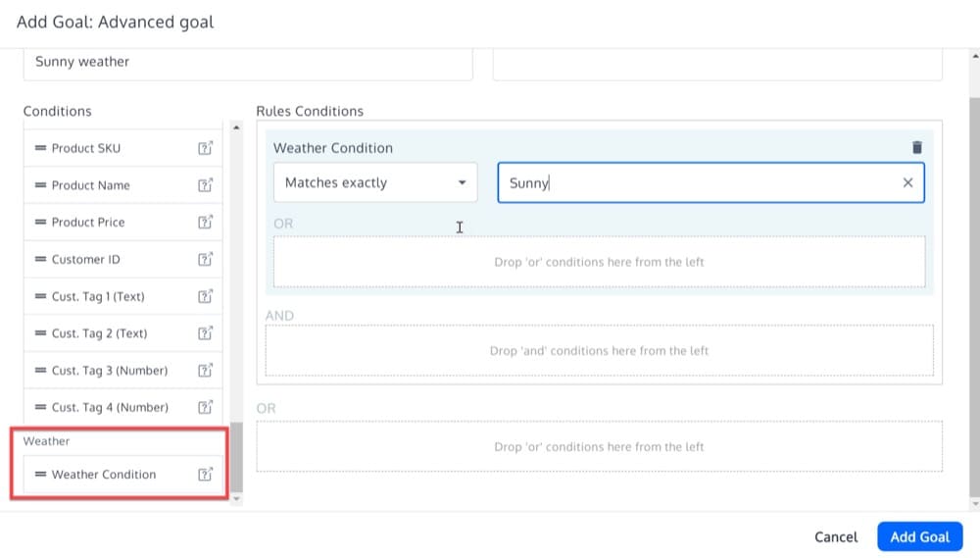Focus the Sunny value input field

click(x=696, y=182)
